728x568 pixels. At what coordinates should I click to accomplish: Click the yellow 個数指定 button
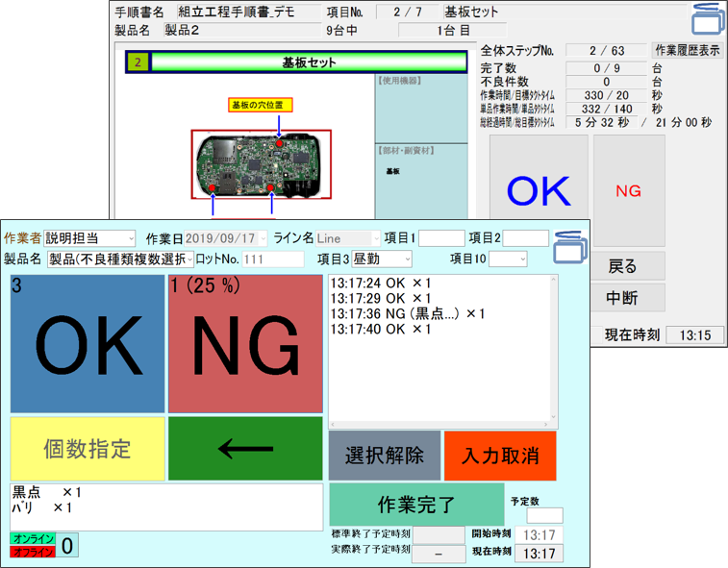88,449
